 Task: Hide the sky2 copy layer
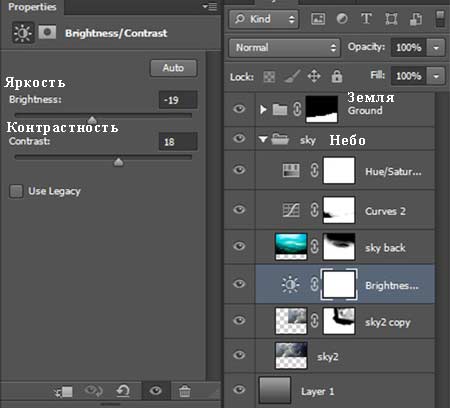coord(239,320)
